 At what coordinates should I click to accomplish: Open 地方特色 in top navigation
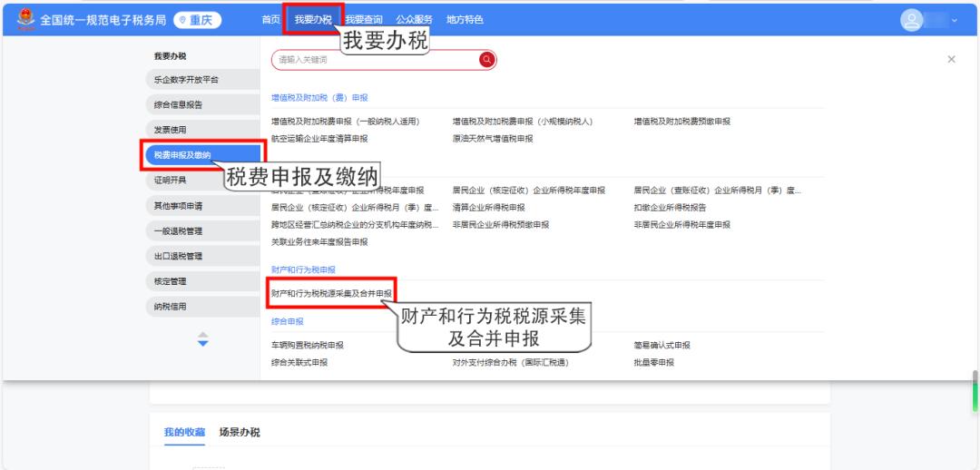[x=465, y=20]
